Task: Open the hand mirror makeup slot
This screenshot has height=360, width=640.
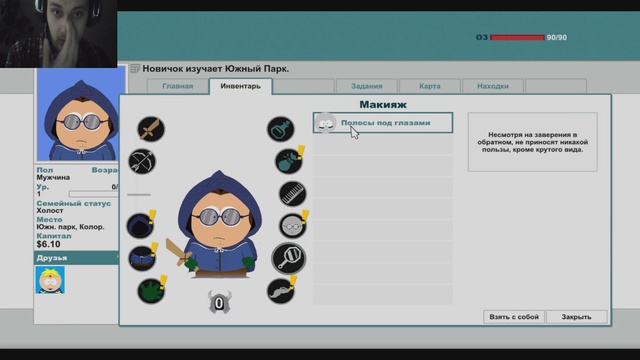Action: [289, 258]
